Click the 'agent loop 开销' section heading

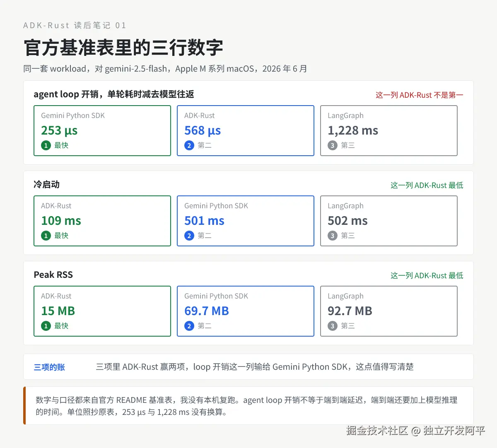114,94
